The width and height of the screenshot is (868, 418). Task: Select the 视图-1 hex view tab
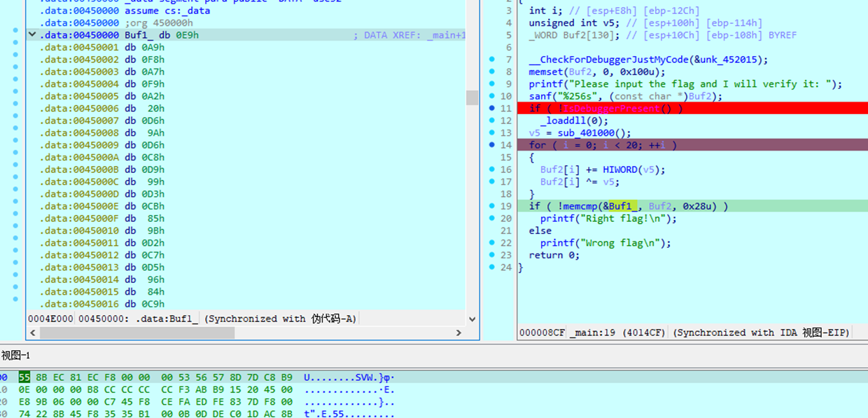coord(16,356)
